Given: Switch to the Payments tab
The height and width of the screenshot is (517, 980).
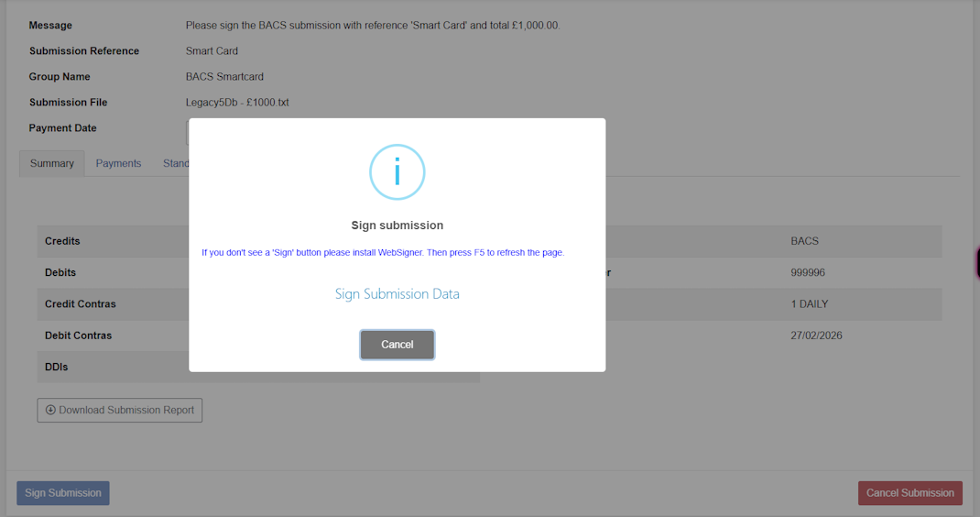Looking at the screenshot, I should pyautogui.click(x=118, y=163).
